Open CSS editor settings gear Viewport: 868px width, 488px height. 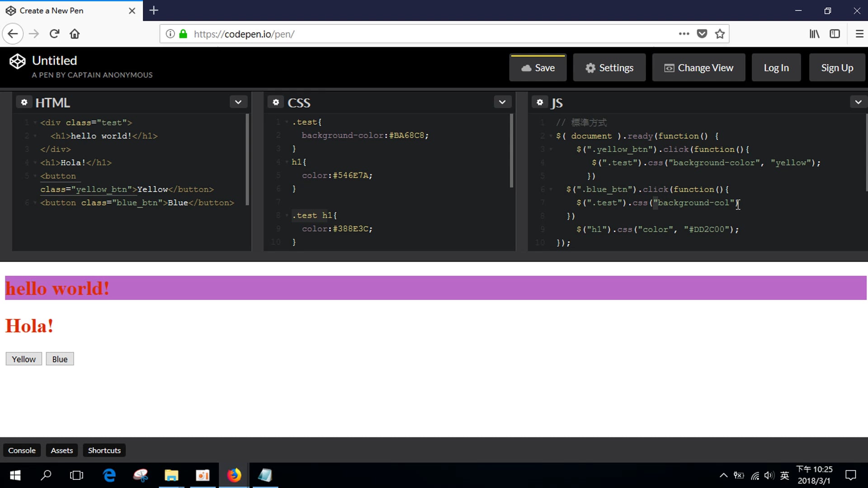[276, 103]
